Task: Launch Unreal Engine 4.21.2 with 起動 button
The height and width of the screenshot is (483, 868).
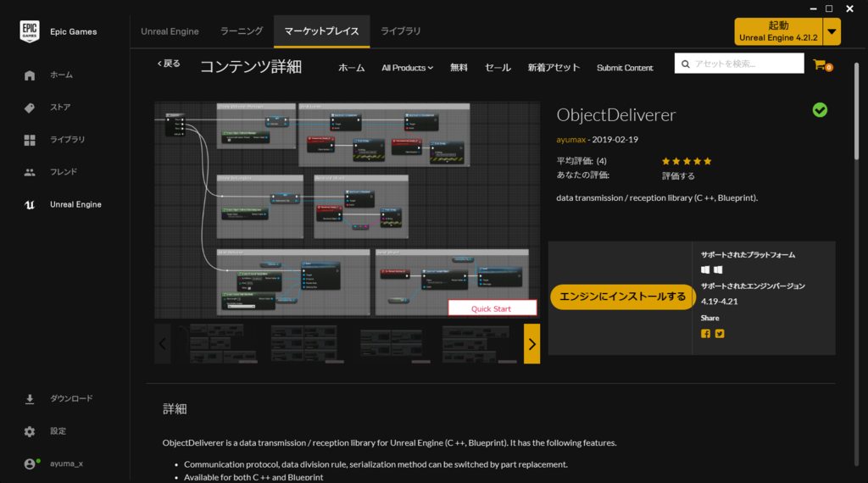Action: pos(778,31)
